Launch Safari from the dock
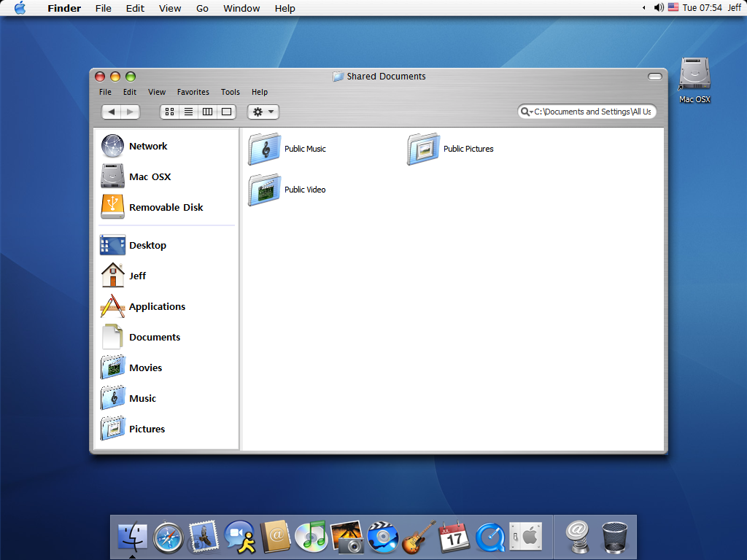Viewport: 747px width, 560px height. (169, 537)
